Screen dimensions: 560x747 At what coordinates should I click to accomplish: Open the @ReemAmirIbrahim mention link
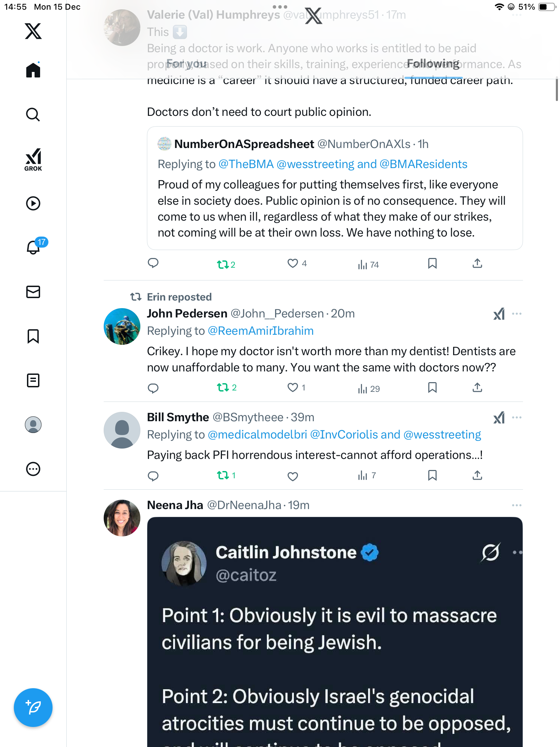pos(261,331)
